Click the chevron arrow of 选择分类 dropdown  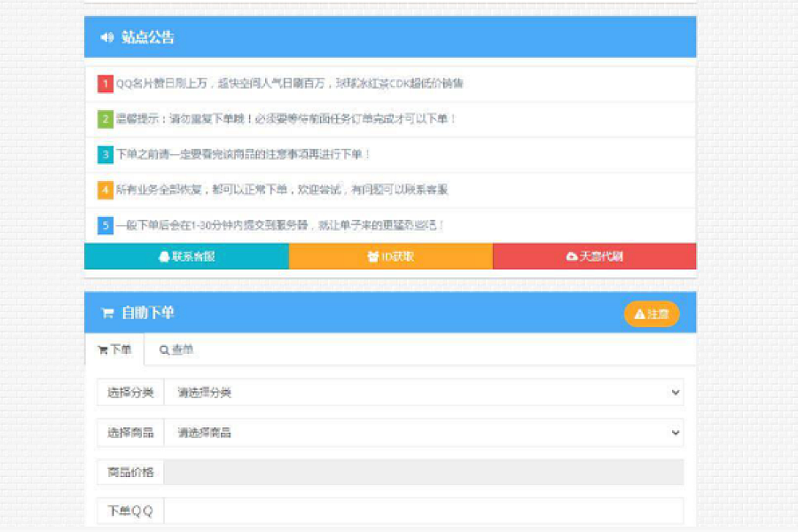676,393
